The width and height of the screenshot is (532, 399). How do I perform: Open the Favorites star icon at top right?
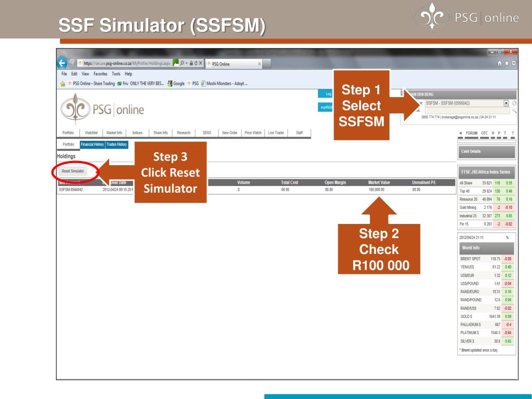coord(507,63)
